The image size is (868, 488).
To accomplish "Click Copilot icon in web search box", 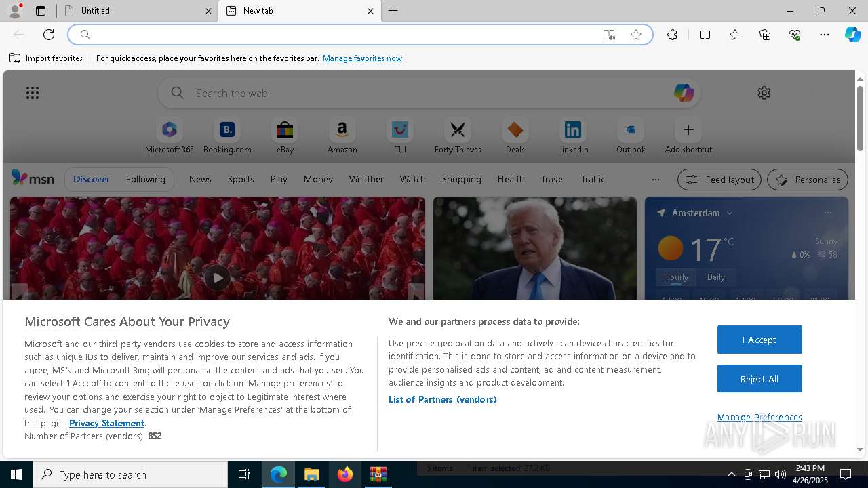I will (684, 93).
